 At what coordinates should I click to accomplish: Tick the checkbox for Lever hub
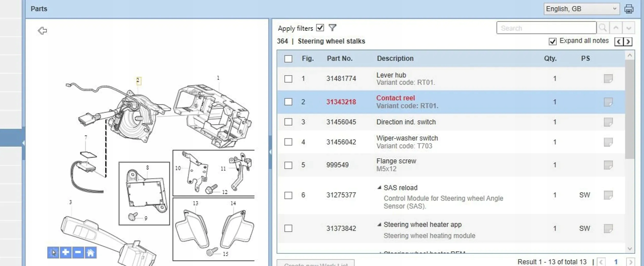click(x=288, y=79)
